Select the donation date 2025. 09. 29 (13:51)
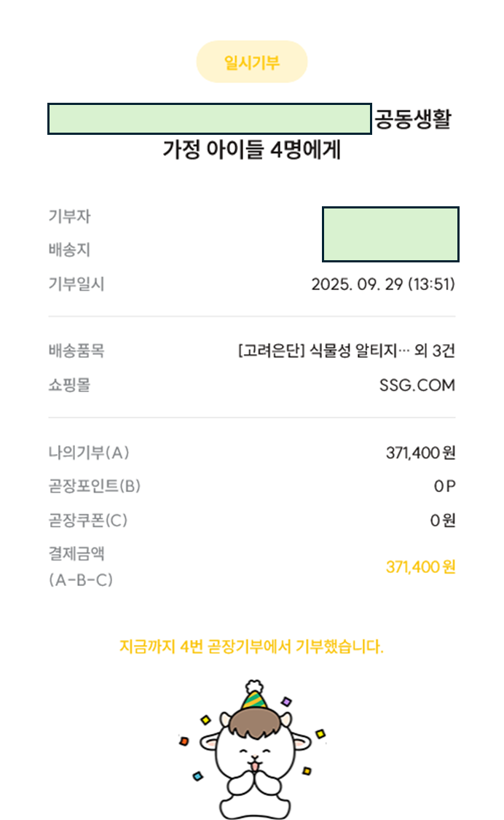The height and width of the screenshot is (820, 504). click(x=383, y=284)
